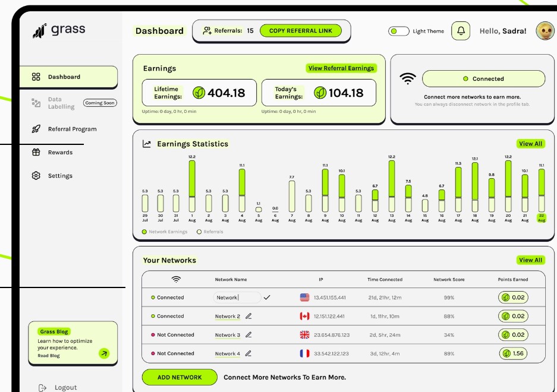Image resolution: width=557 pixels, height=392 pixels.
Task: Click the grass logo icon
Action: [x=40, y=30]
